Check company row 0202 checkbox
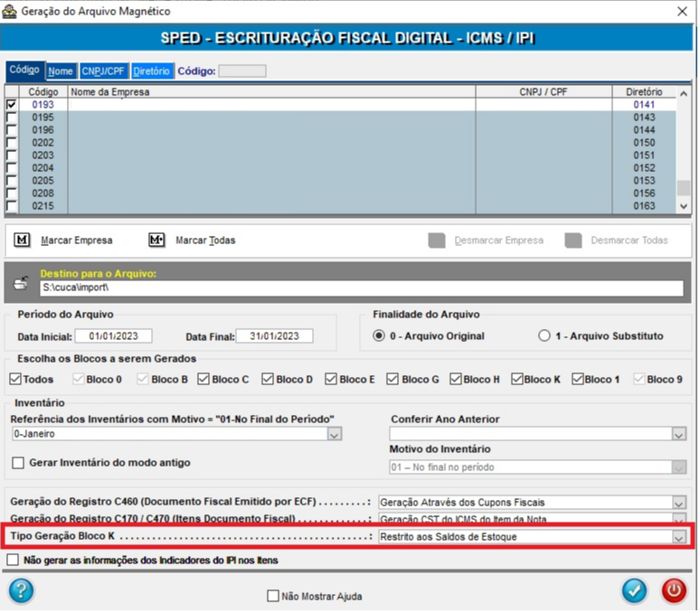The height and width of the screenshot is (613, 700). (x=11, y=143)
